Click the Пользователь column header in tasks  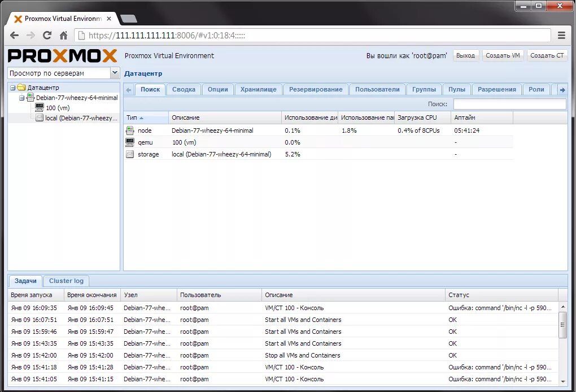[219, 295]
